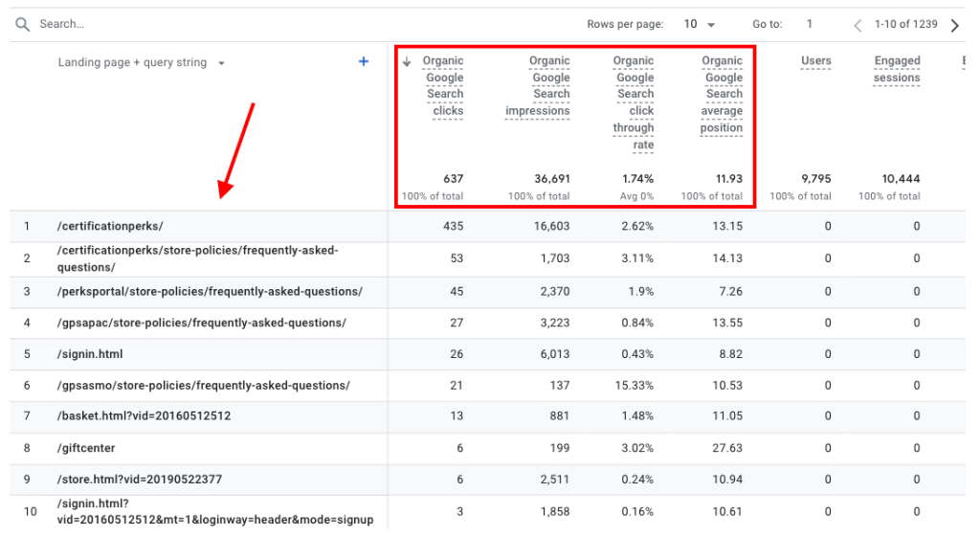Viewport: 980px width, 537px height.
Task: Go to previous page with left chevron
Action: (x=857, y=25)
